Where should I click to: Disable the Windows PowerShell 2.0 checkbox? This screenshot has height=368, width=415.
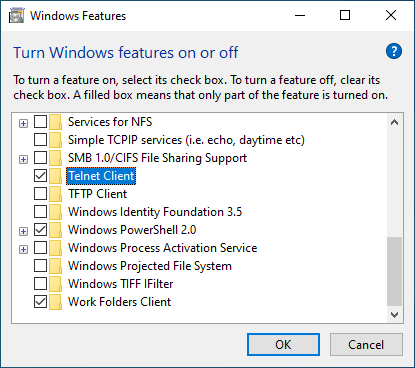[x=40, y=230]
